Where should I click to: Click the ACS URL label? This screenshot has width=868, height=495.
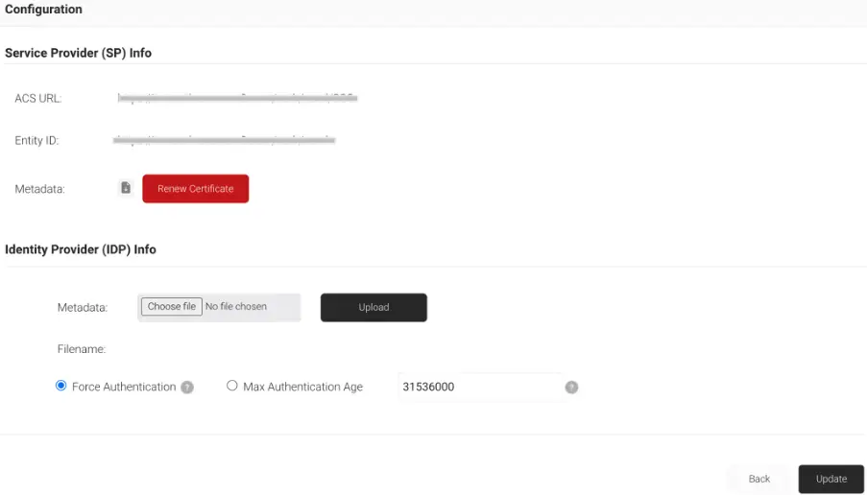[38, 99]
